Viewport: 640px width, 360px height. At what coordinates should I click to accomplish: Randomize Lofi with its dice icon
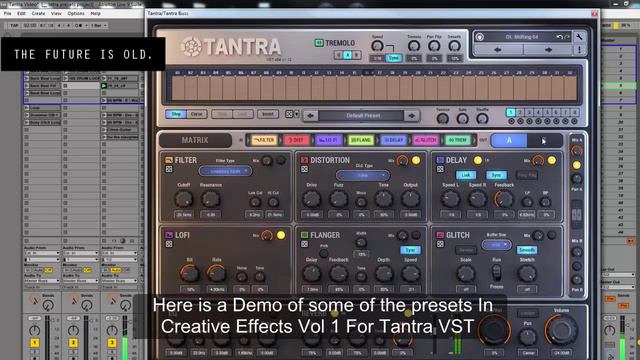(169, 244)
